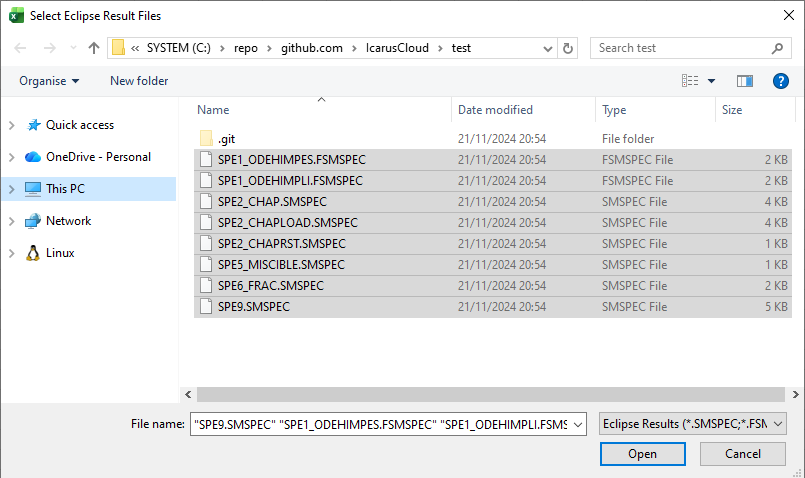
Task: Select the SPE9.SMSPEC file
Action: [x=493, y=307]
